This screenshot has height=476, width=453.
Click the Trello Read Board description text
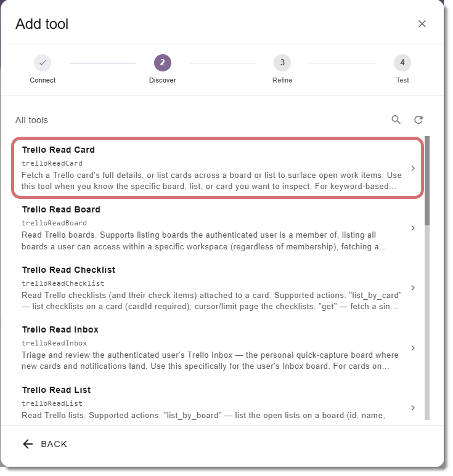tap(204, 241)
